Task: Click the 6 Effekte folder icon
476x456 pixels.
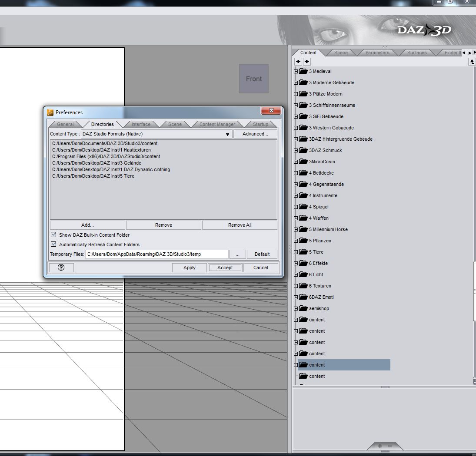Action: [x=303, y=263]
